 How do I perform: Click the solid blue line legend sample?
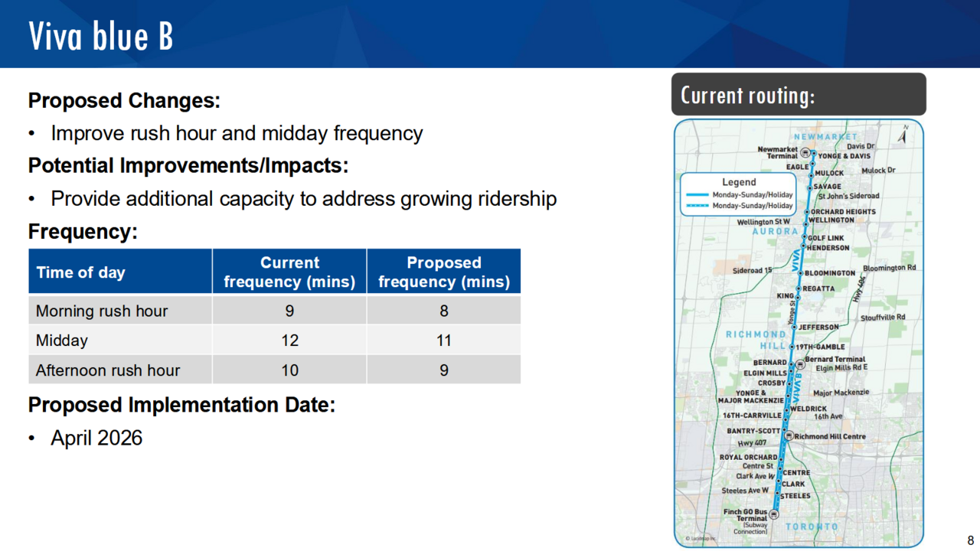coord(697,195)
